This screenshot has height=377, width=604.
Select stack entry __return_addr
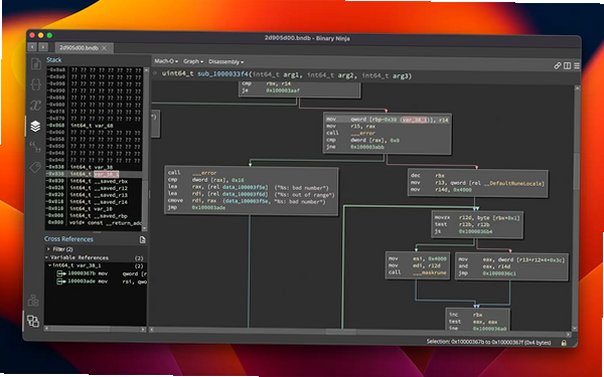105,223
